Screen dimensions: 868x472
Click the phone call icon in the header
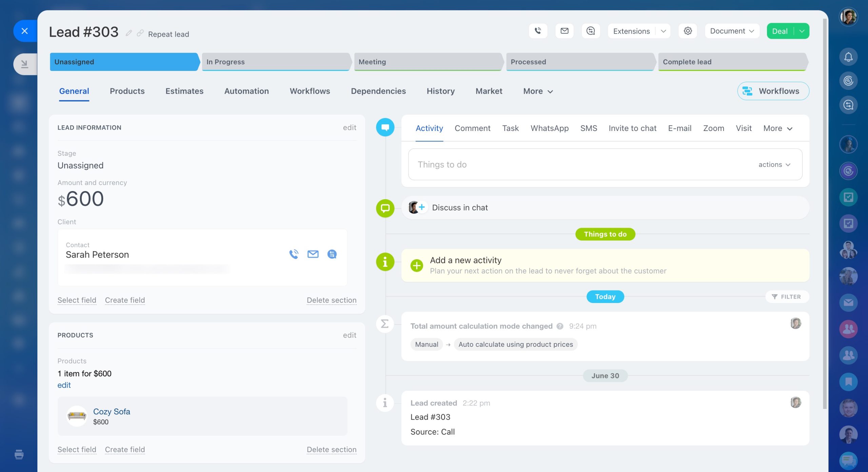[x=538, y=31]
